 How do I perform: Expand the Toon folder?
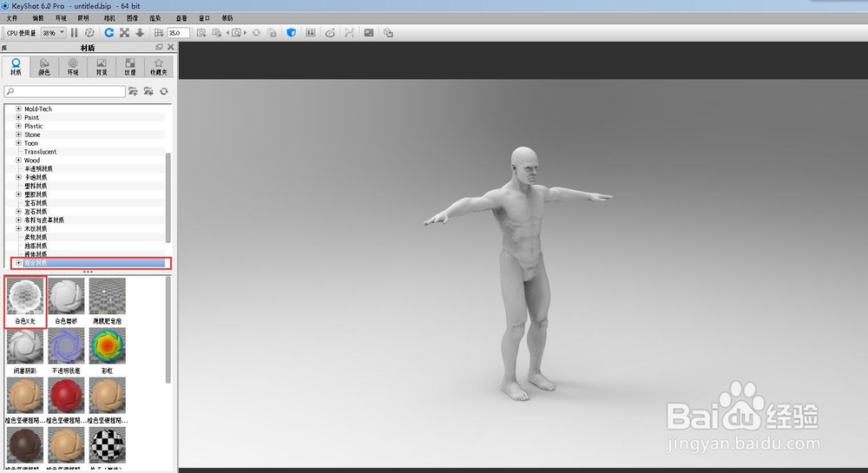[18, 143]
